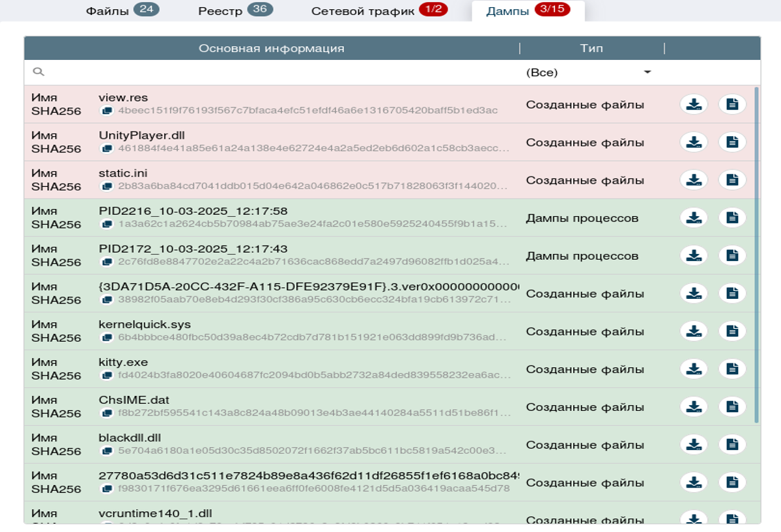Copy SHA256 hash of blackdll.dll

pyautogui.click(x=106, y=451)
